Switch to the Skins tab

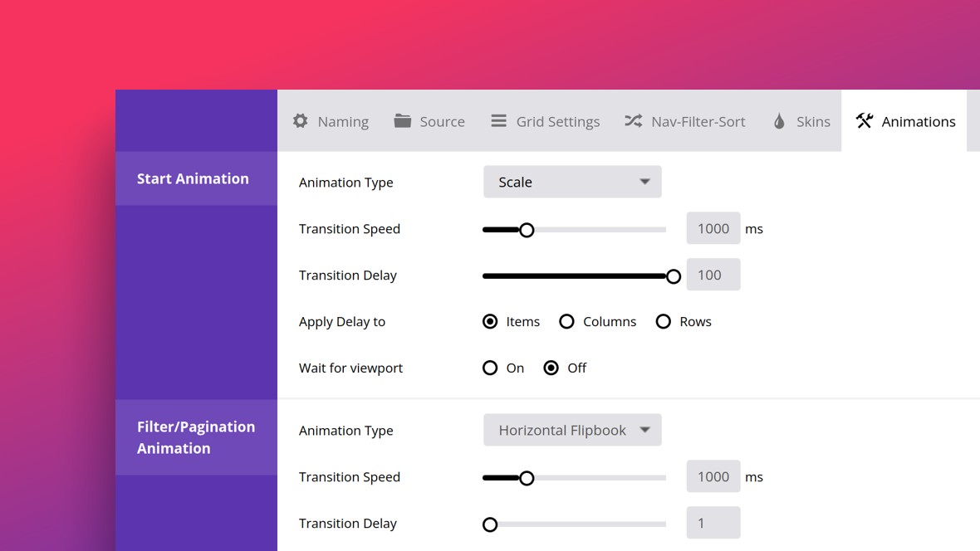pyautogui.click(x=802, y=120)
